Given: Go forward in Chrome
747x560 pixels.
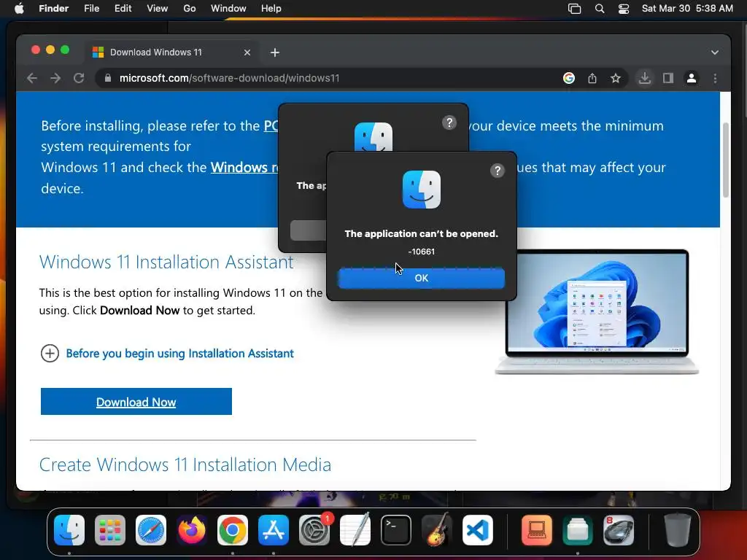Looking at the screenshot, I should click(x=55, y=78).
